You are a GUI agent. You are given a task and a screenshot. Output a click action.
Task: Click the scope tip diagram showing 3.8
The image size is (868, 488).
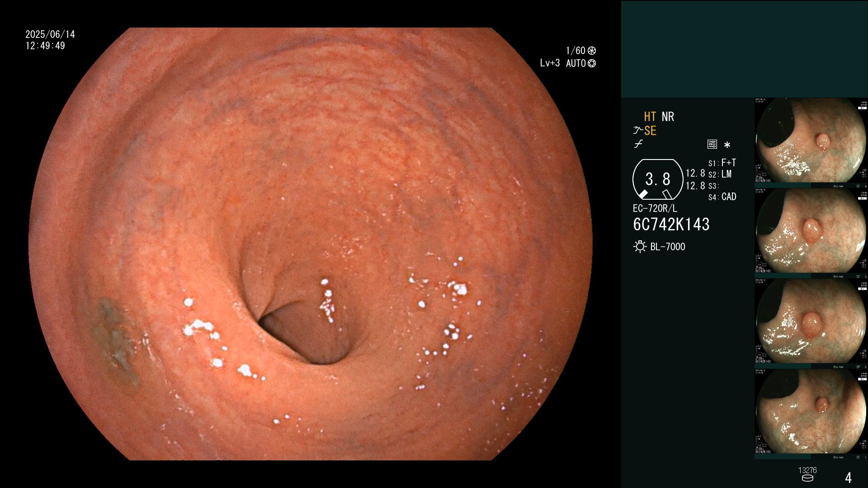[x=657, y=180]
